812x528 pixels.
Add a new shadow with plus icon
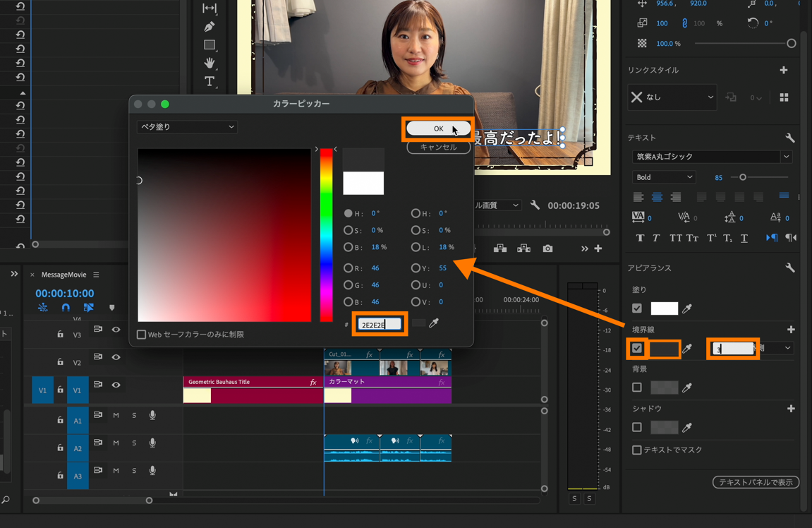pos(791,409)
